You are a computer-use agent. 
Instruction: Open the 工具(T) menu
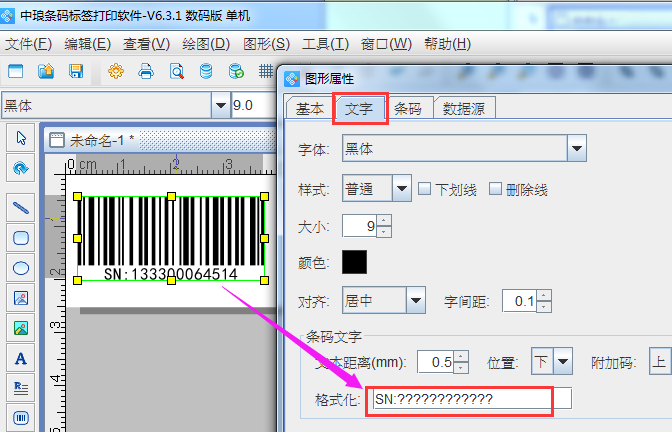point(325,44)
